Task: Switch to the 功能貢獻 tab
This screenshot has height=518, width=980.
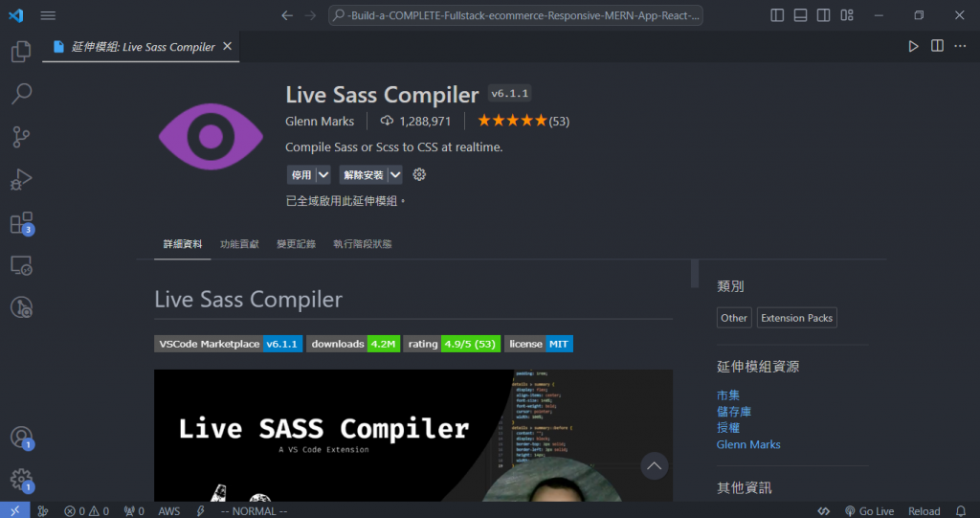Action: coord(239,244)
